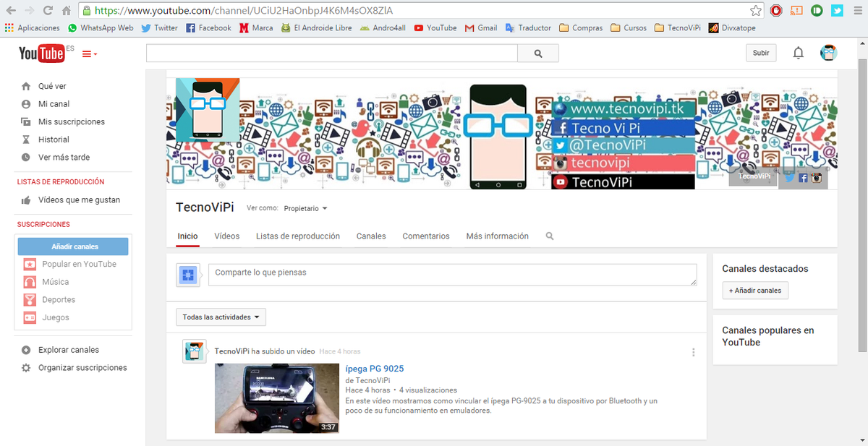Click the YouTube search field
Screen dimensions: 868x446
[x=332, y=53]
